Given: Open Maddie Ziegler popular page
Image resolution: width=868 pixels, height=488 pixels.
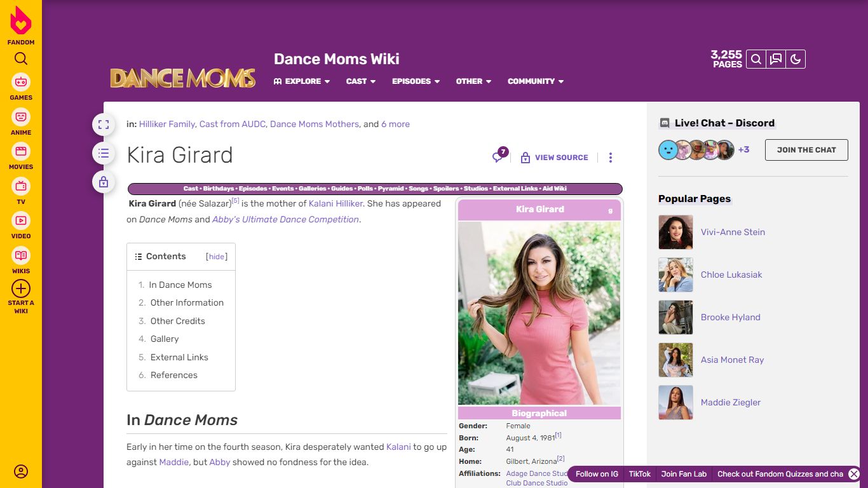Looking at the screenshot, I should (731, 403).
